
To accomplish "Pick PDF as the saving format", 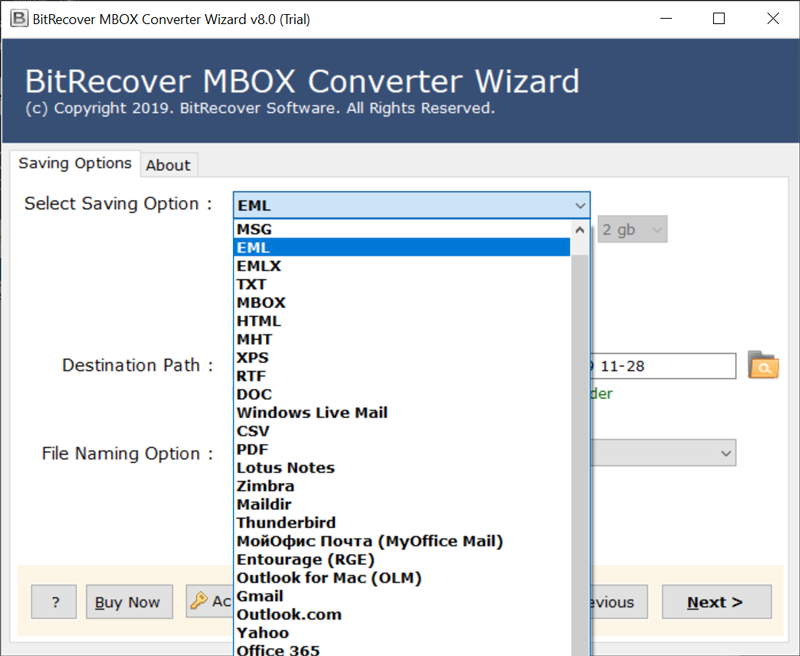I will pyautogui.click(x=402, y=450).
